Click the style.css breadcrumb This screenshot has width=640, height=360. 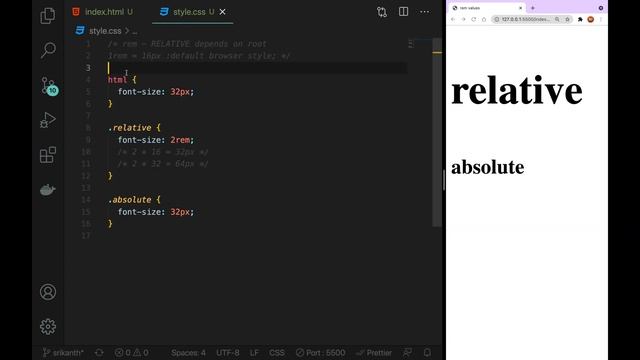click(x=105, y=31)
